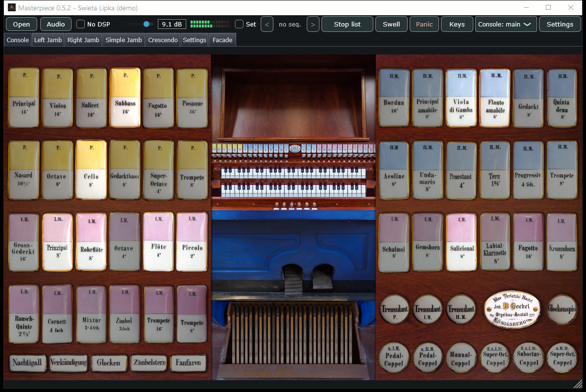Click the volume slider knob
The height and width of the screenshot is (392, 586).
pos(146,24)
